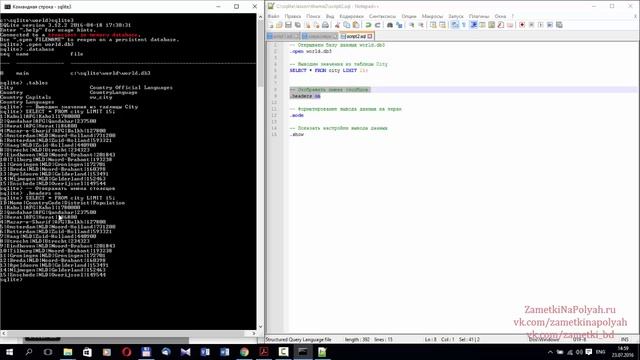Viewport: 640px width, 360px height.
Task: Launch Opera browser from the taskbar
Action: 127,352
